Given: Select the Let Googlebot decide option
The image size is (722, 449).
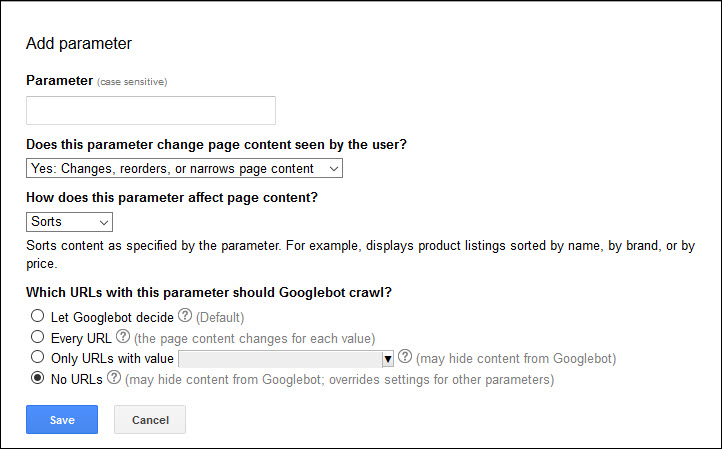Looking at the screenshot, I should pyautogui.click(x=38, y=318).
